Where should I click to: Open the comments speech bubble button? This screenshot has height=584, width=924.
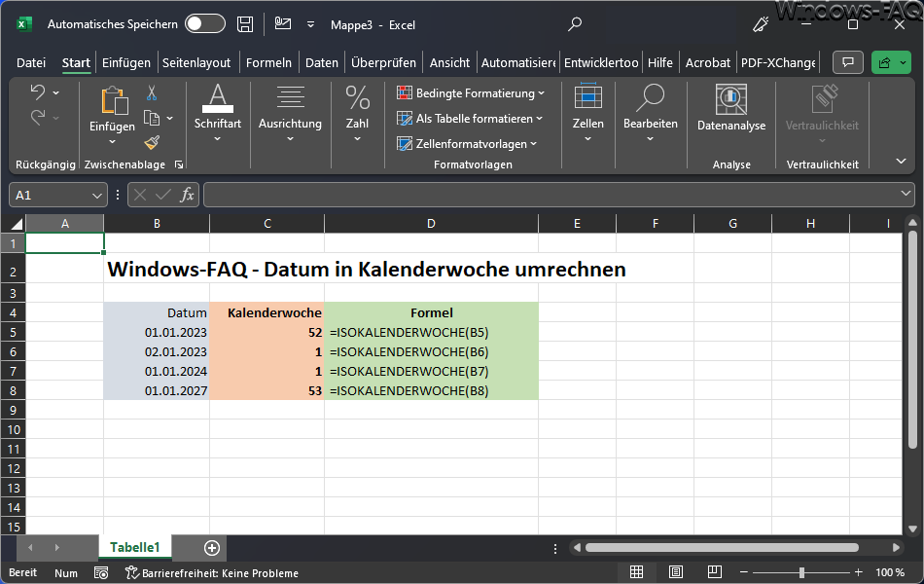[848, 62]
